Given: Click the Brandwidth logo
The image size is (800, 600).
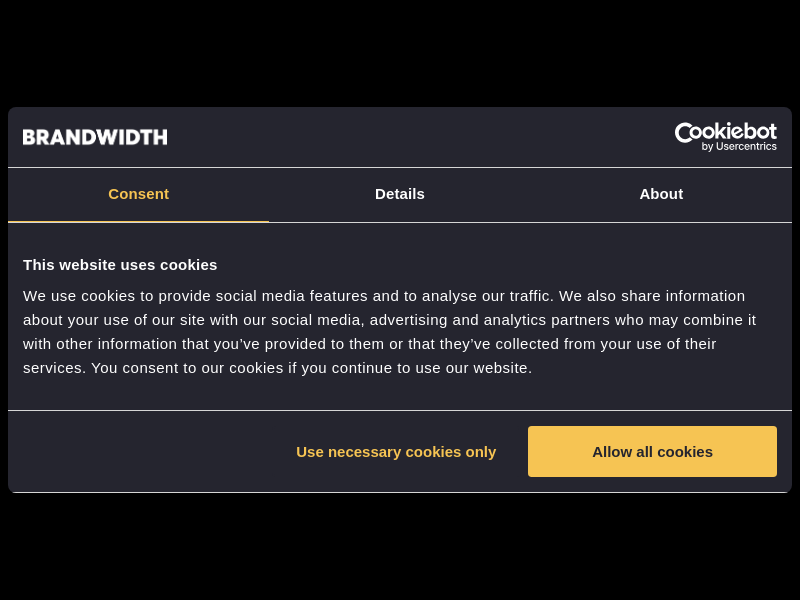Looking at the screenshot, I should [95, 137].
